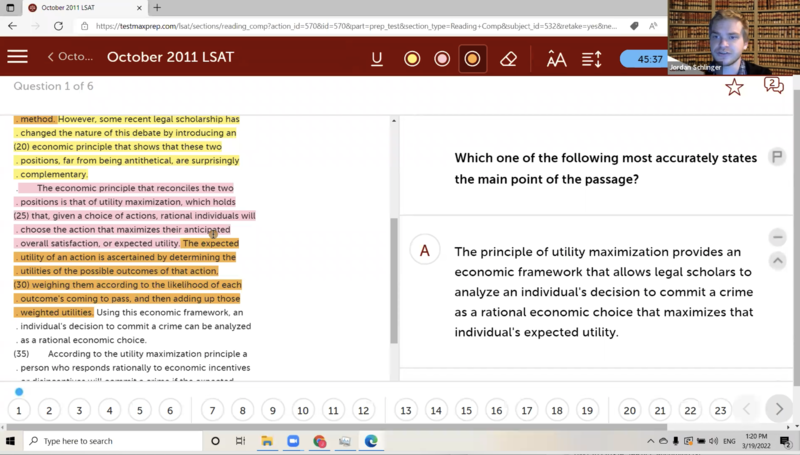800x455 pixels.
Task: Open Zoom from the Windows taskbar
Action: tap(294, 441)
